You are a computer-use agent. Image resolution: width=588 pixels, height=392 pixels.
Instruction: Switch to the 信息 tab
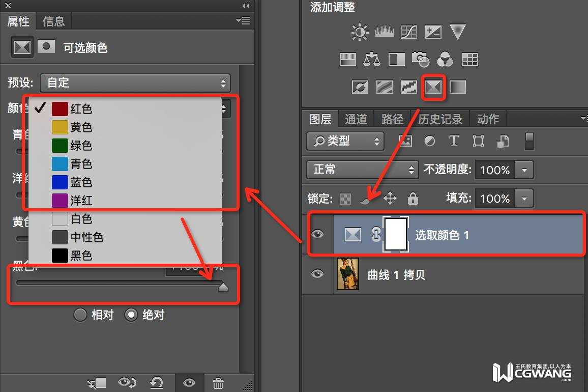pos(53,21)
